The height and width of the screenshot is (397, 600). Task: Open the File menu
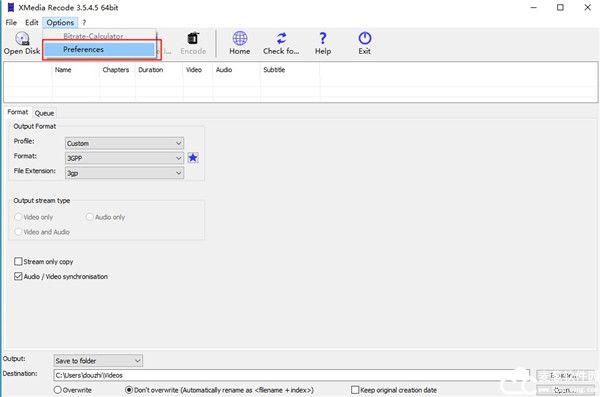pyautogui.click(x=11, y=23)
